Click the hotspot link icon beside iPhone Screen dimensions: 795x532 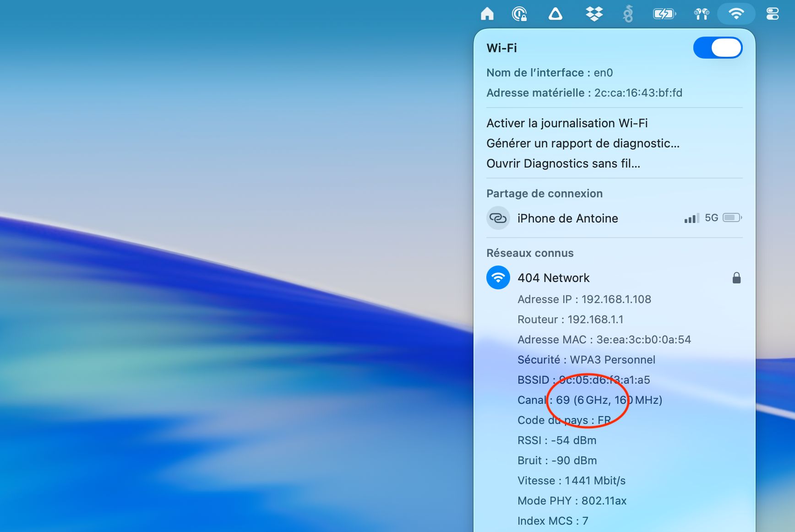(498, 218)
